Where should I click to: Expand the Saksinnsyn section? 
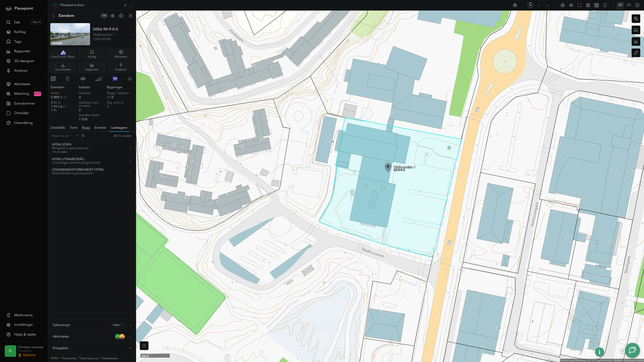point(92,325)
